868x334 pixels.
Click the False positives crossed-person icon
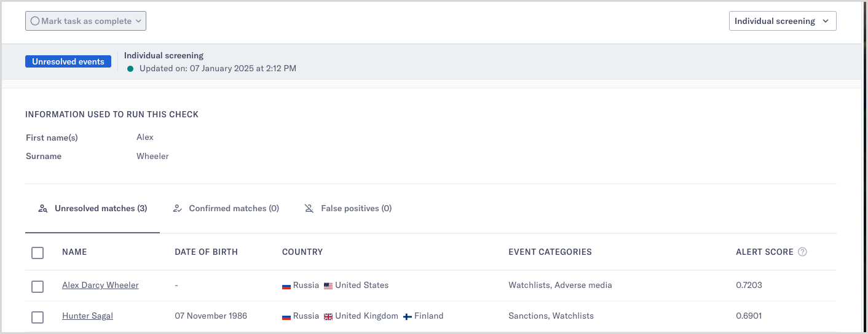[309, 209]
